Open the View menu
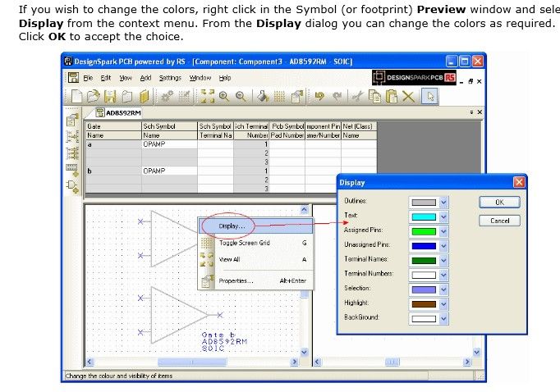Viewport: 560px width, 392px height. [x=125, y=78]
